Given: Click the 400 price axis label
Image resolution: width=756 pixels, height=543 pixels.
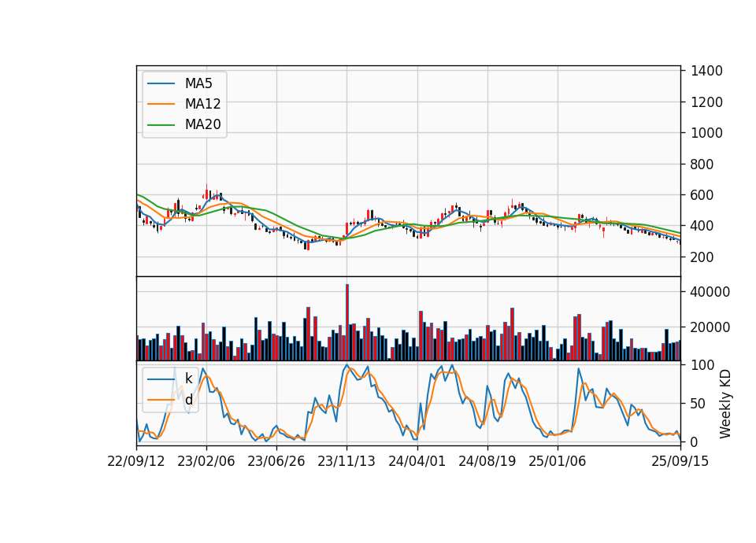Looking at the screenshot, I should [702, 226].
